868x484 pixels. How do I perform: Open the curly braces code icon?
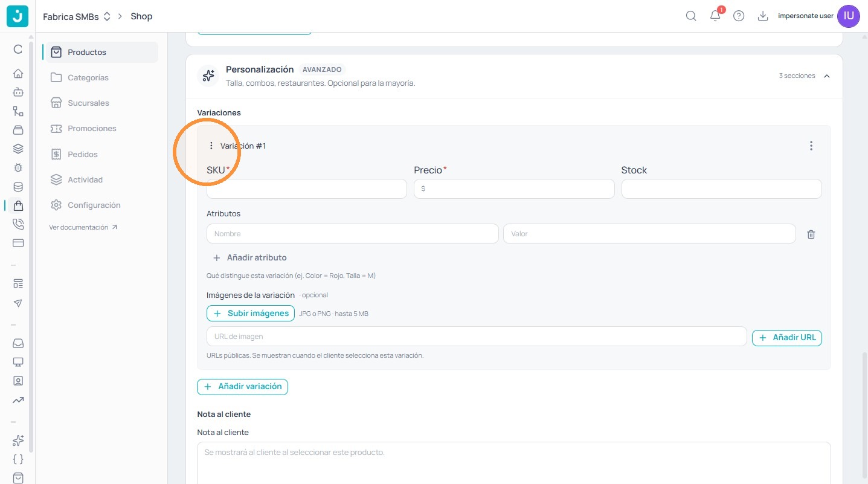[18, 459]
